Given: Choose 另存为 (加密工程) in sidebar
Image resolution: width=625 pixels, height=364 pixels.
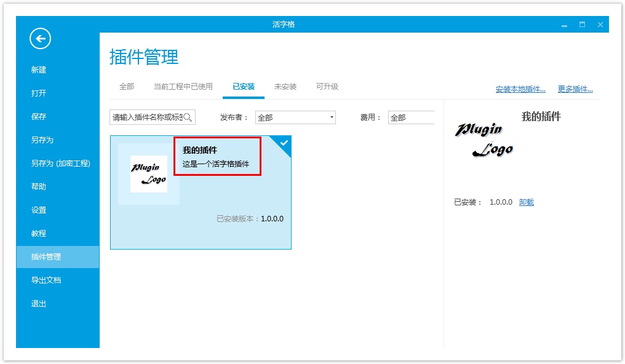Looking at the screenshot, I should pyautogui.click(x=60, y=164).
